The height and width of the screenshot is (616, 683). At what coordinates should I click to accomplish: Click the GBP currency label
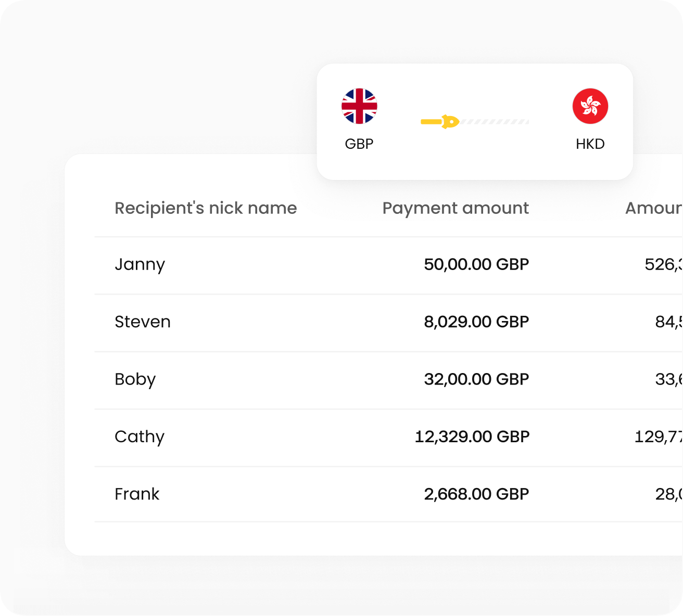point(359,144)
